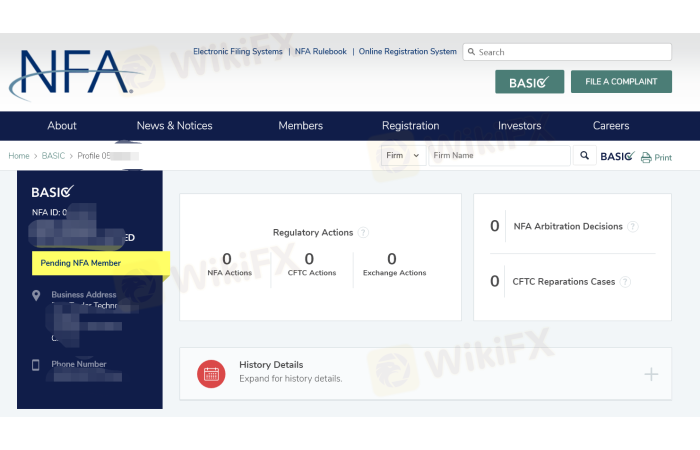Open the Electronic Filing Systems link
The image size is (700, 450).
click(x=238, y=52)
